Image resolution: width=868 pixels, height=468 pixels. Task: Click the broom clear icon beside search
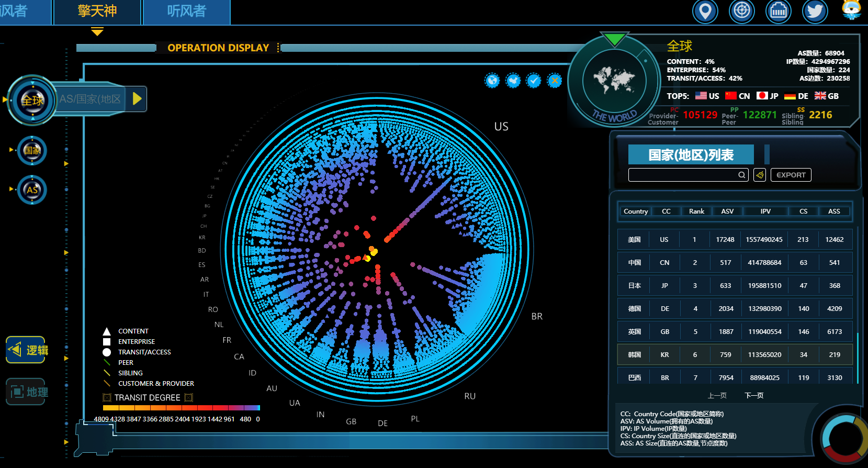point(760,175)
